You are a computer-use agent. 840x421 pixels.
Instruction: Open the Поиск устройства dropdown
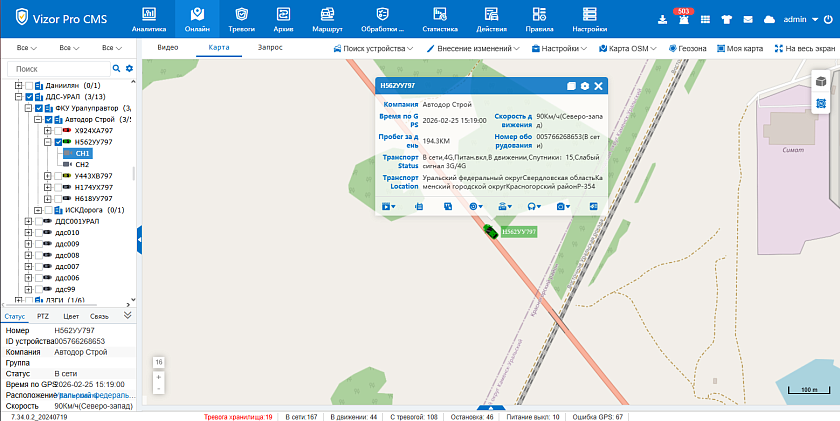[372, 48]
